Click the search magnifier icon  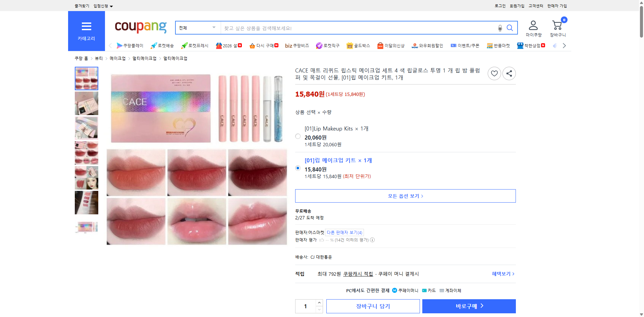(510, 28)
